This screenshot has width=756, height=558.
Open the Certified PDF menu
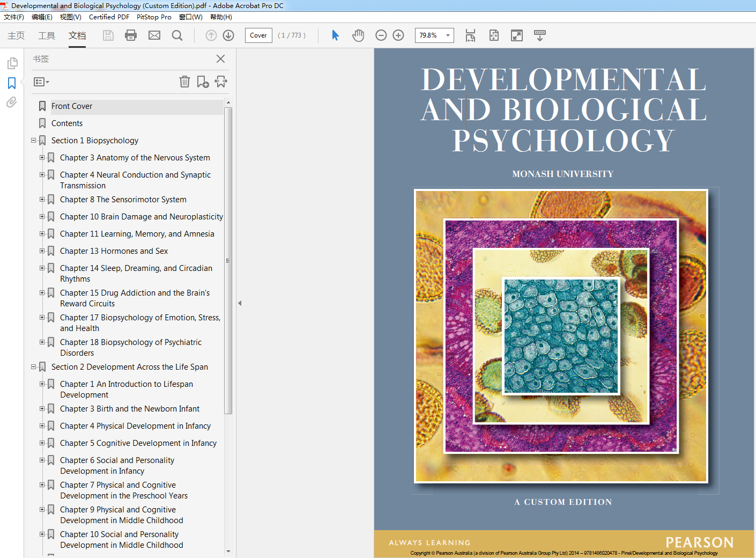click(109, 17)
